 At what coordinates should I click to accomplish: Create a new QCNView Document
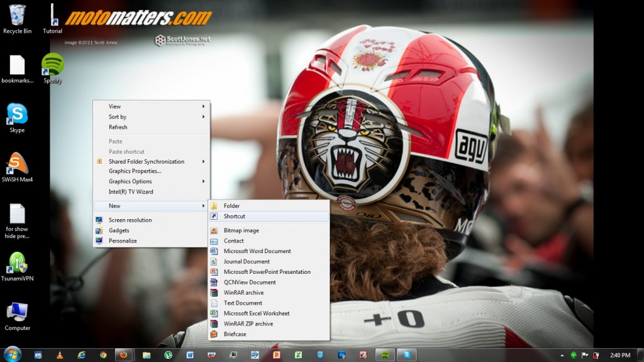pos(269,282)
